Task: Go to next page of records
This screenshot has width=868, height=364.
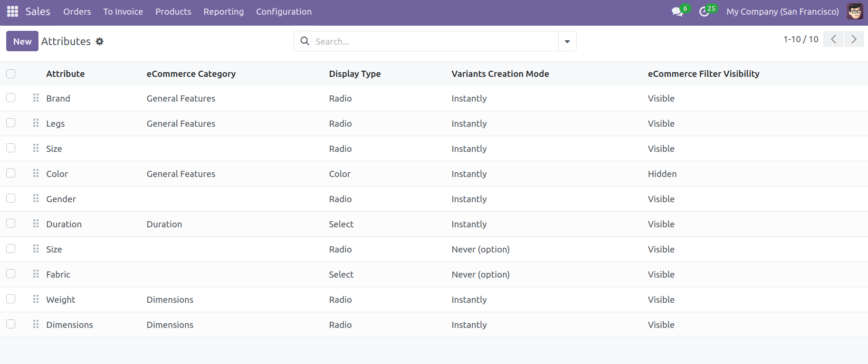Action: (854, 39)
